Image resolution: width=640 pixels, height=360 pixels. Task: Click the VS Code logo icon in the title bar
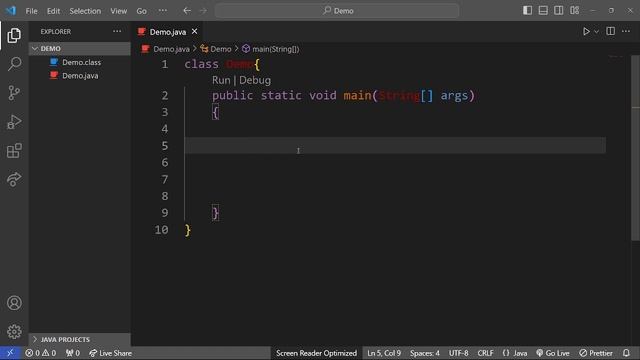[x=11, y=11]
